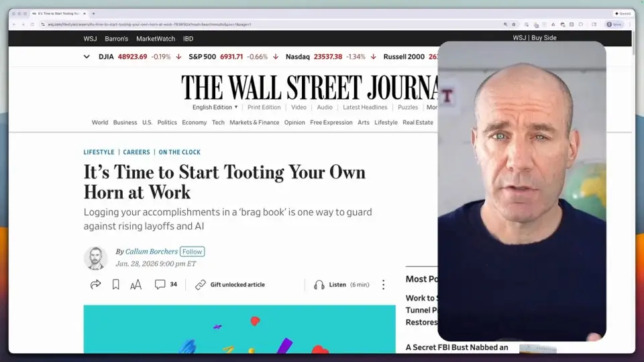
Task: Click the Latest Headlines link
Action: point(365,107)
